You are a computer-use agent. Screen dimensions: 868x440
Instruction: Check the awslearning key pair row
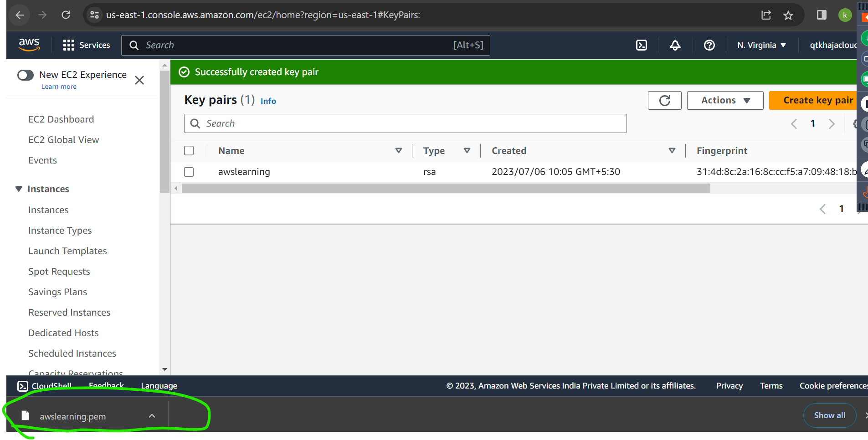pyautogui.click(x=189, y=172)
